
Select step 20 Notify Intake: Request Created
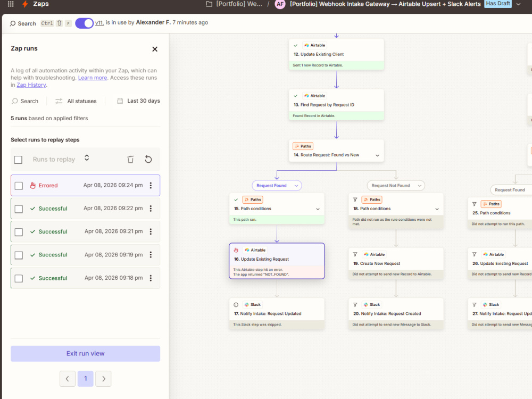[396, 314]
